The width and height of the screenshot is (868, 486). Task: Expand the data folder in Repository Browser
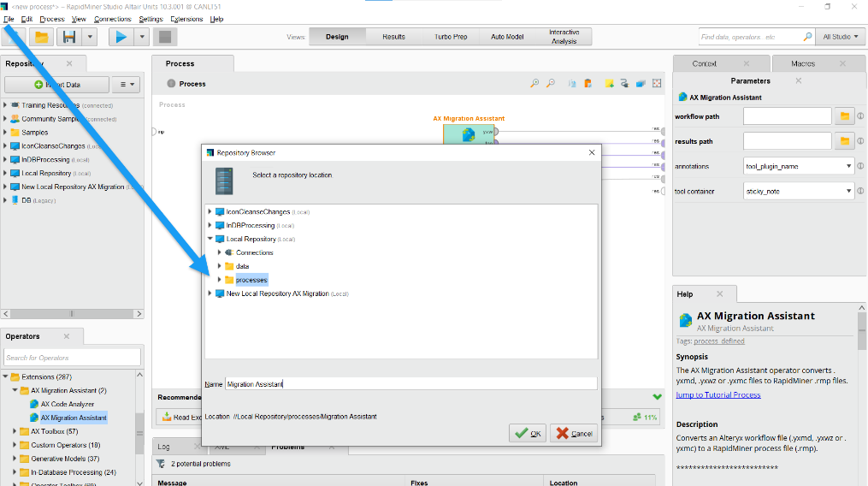220,266
